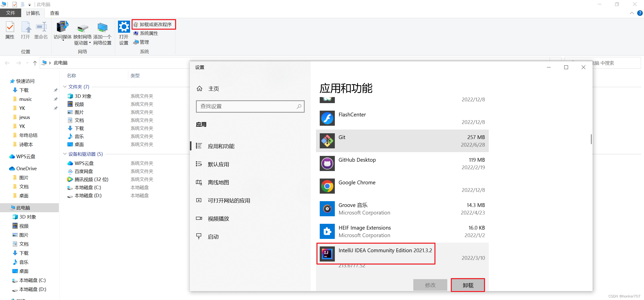Click the Map network drive icon
This screenshot has height=300, width=644.
[82, 28]
